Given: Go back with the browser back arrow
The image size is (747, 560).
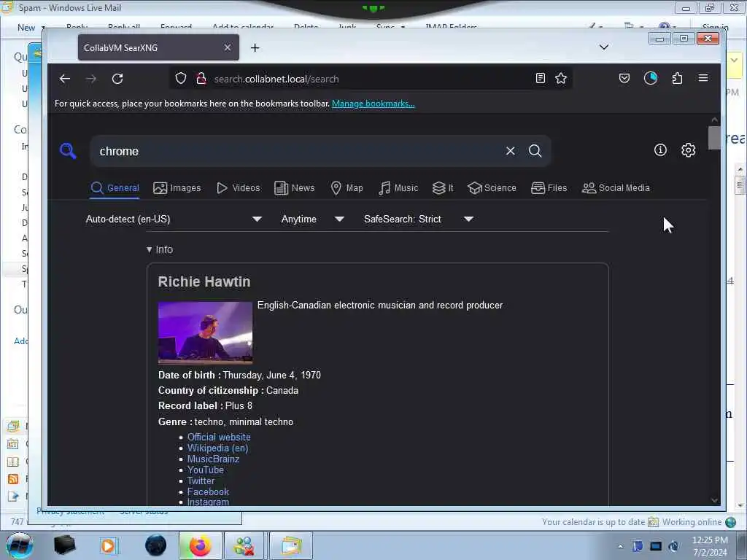Looking at the screenshot, I should [65, 79].
